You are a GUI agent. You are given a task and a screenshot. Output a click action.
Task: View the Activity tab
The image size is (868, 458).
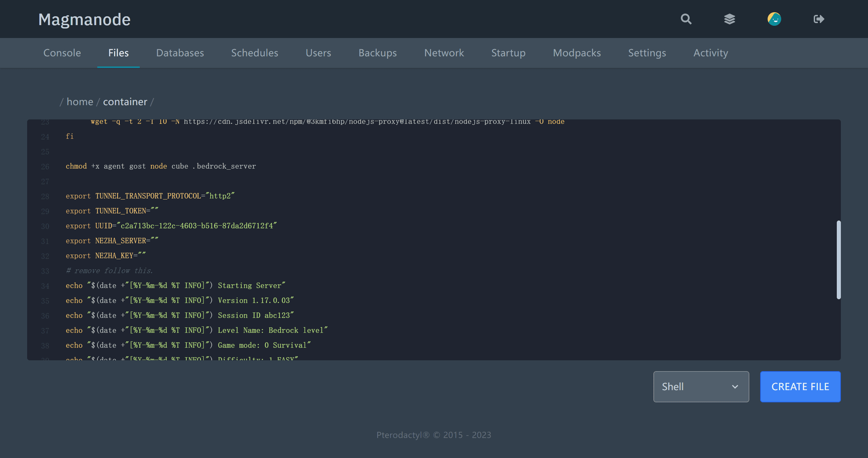coord(711,53)
